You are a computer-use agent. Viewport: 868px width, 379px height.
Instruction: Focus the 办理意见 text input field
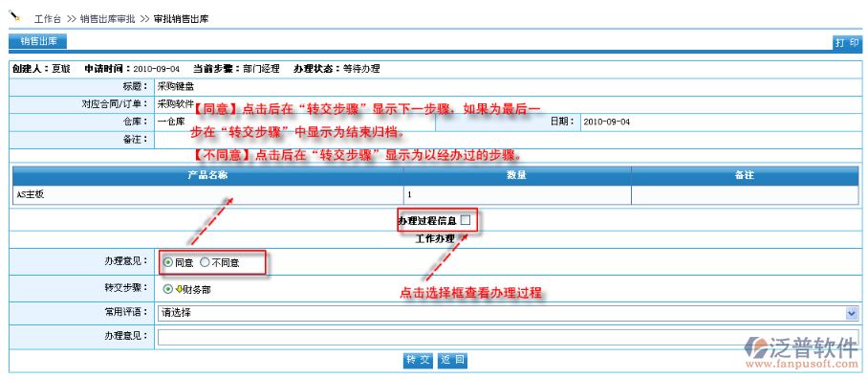508,337
